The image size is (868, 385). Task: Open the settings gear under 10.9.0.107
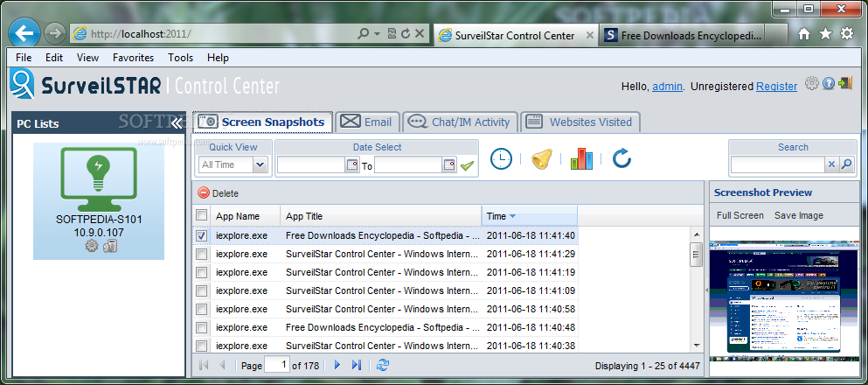91,247
